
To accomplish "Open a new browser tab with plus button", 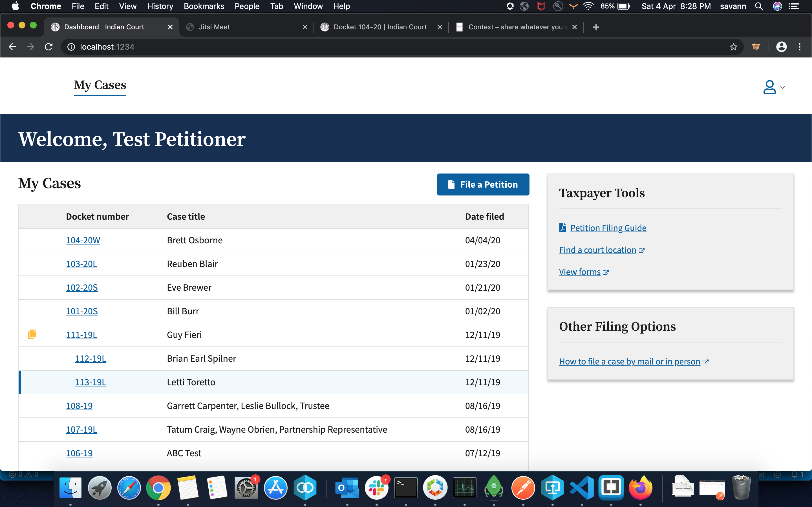I will pos(595,27).
